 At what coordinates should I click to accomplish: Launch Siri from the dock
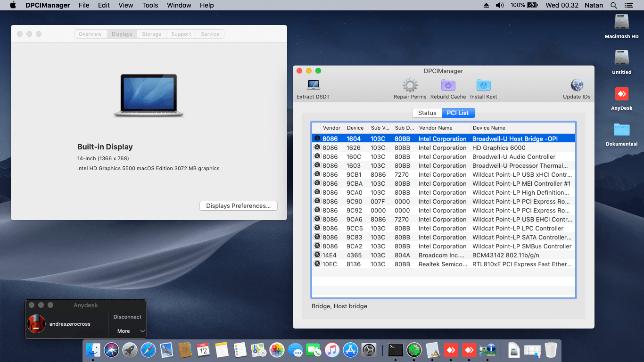coord(111,350)
